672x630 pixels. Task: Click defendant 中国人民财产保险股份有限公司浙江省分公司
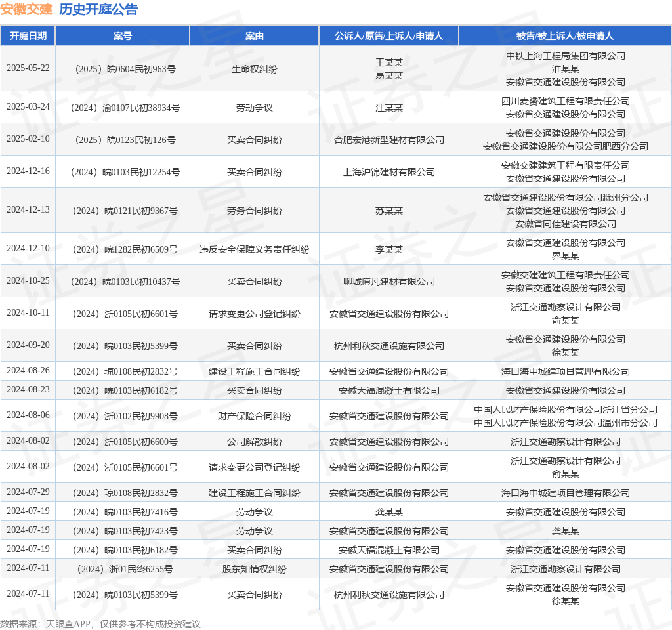click(565, 409)
